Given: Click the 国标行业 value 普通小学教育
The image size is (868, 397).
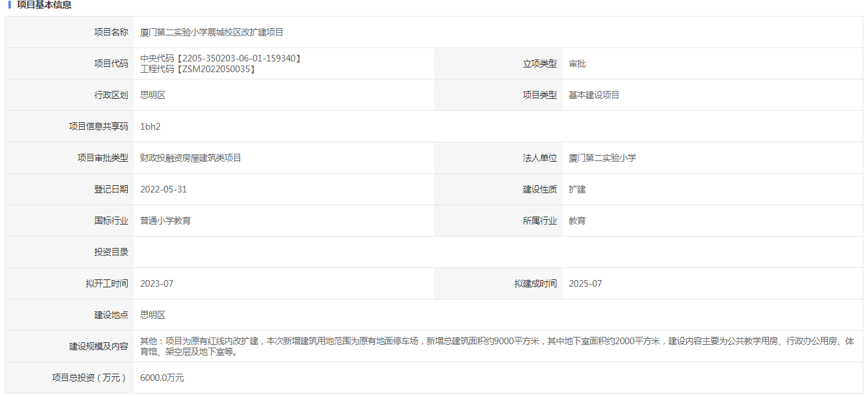Looking at the screenshot, I should 165,221.
